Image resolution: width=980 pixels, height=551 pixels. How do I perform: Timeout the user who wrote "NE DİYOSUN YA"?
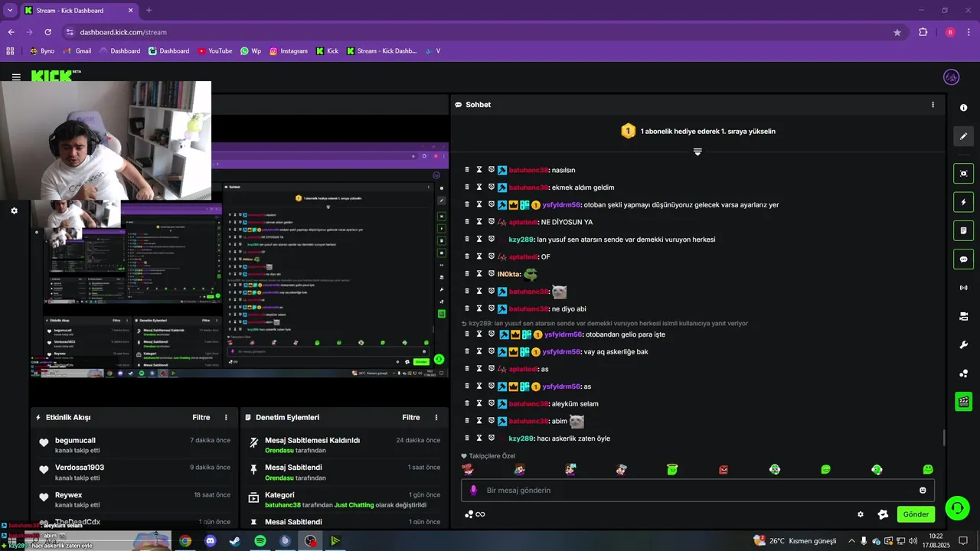click(x=479, y=221)
